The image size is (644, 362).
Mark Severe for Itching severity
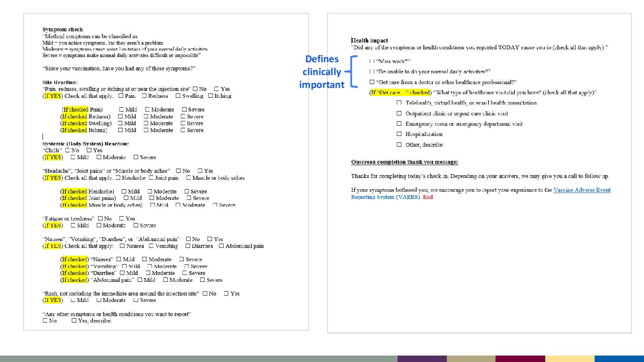(183, 130)
